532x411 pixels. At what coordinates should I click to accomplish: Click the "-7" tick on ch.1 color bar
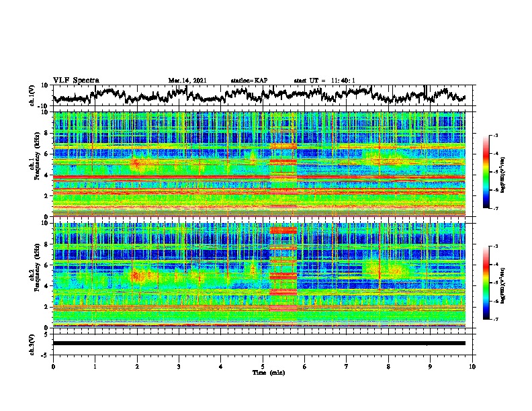point(496,209)
